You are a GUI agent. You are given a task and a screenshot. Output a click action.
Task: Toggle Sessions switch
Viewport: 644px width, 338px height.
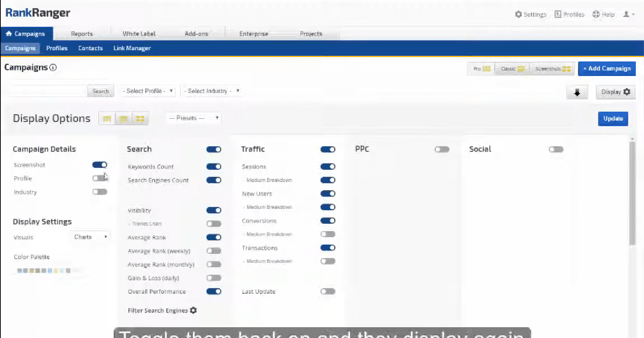(328, 166)
